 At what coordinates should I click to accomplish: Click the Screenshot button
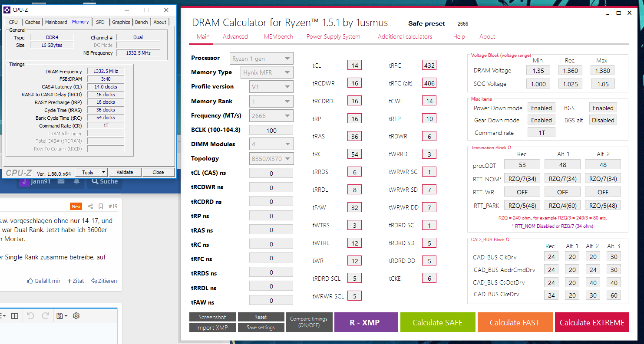pos(212,317)
